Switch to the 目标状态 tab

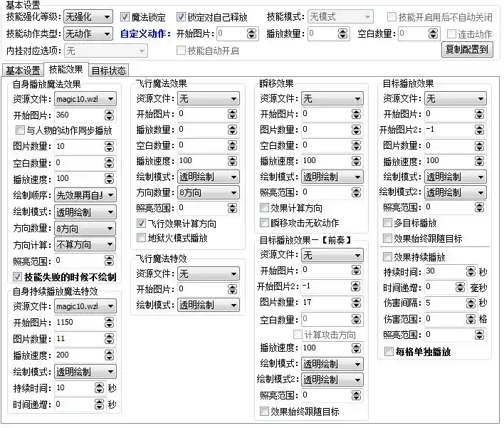[108, 71]
